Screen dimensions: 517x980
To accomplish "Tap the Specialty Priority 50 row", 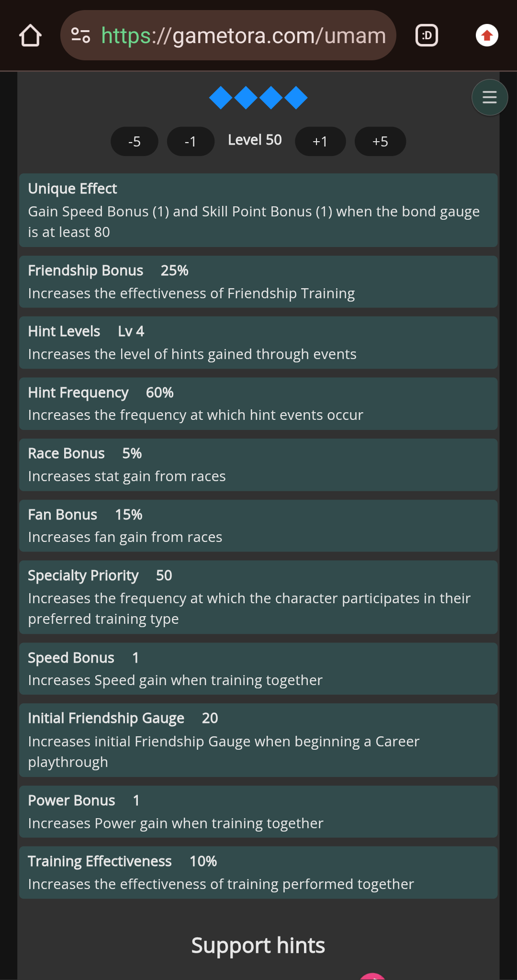I will click(258, 597).
